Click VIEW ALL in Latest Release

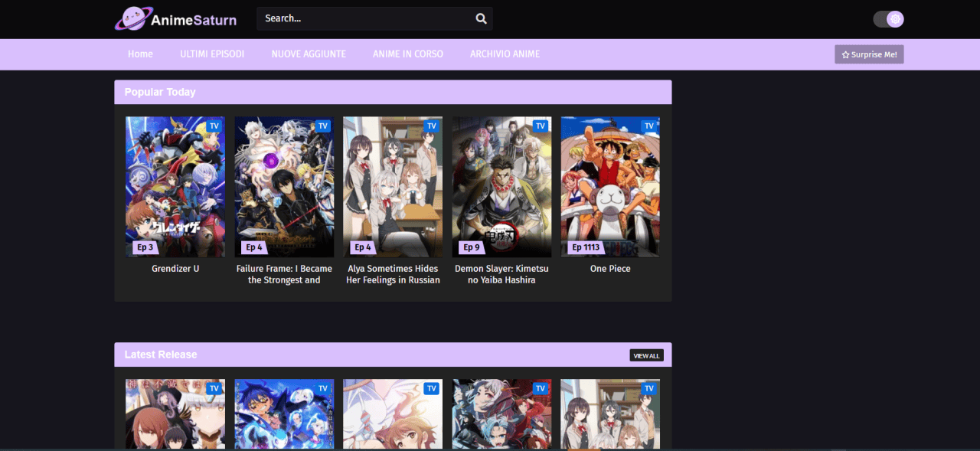[646, 355]
